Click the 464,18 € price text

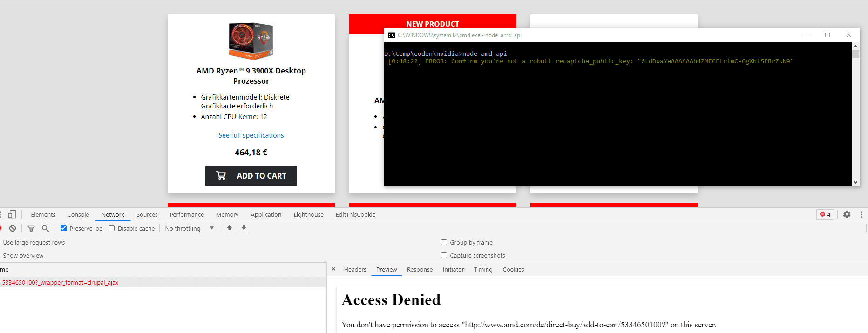coord(251,153)
